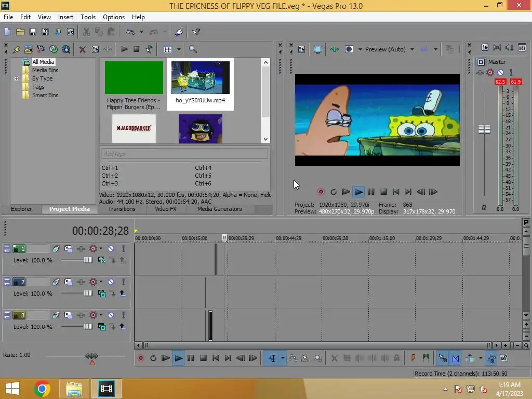Solo video track 3
The image size is (532, 399).
(124, 315)
